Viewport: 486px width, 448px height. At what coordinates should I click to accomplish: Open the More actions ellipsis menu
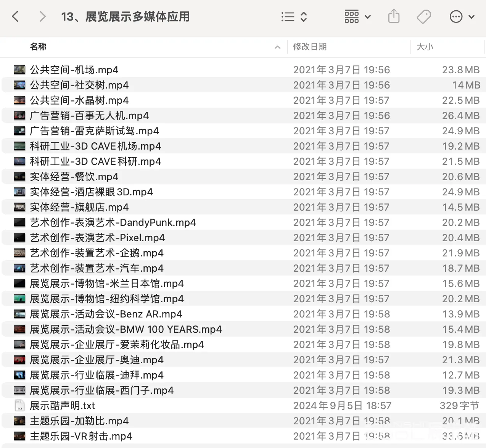[462, 17]
